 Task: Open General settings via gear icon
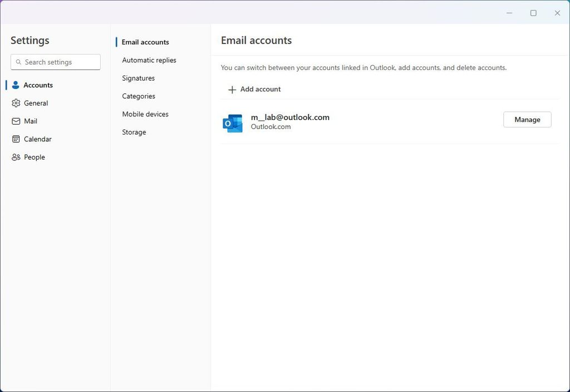(16, 103)
